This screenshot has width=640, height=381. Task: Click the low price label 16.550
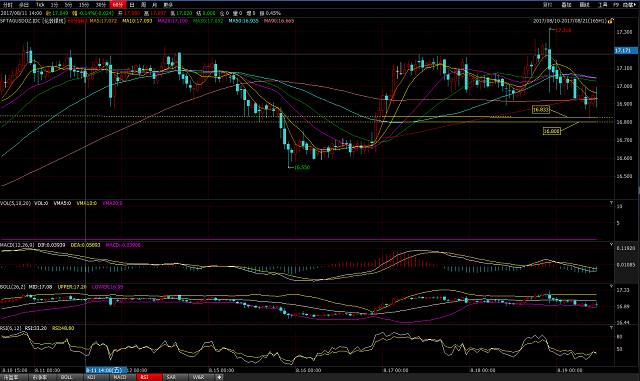(x=302, y=167)
